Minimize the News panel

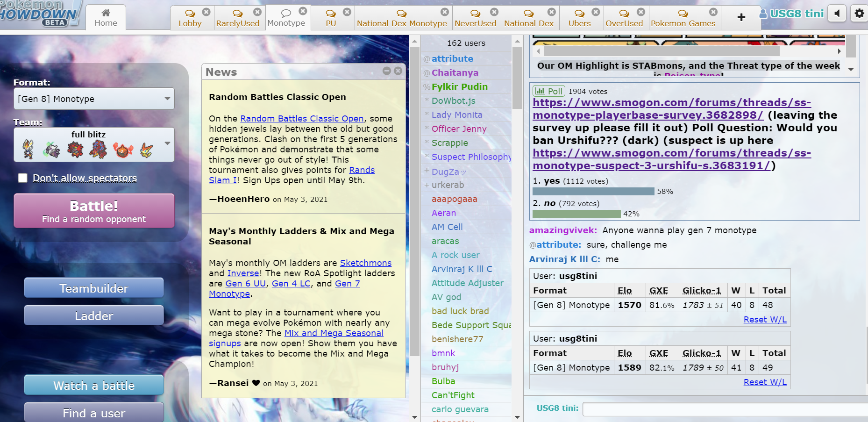pyautogui.click(x=387, y=71)
